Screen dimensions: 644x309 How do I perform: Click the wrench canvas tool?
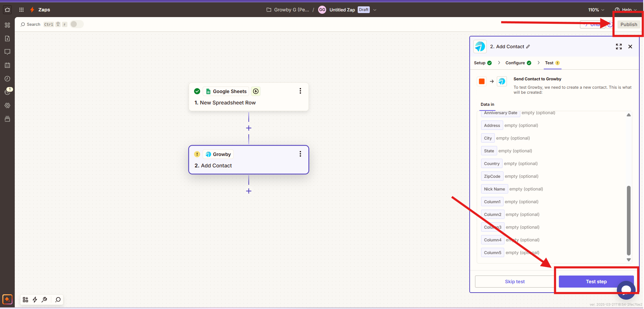pyautogui.click(x=44, y=300)
